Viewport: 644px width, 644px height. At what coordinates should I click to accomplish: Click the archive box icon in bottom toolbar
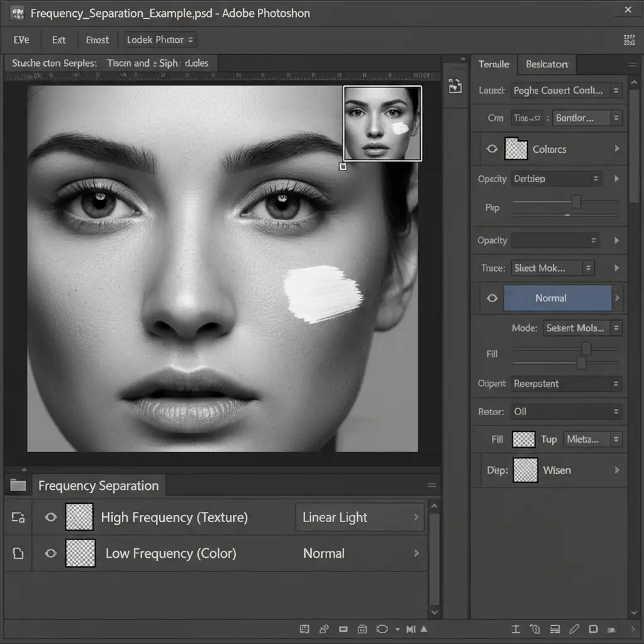pos(362,629)
